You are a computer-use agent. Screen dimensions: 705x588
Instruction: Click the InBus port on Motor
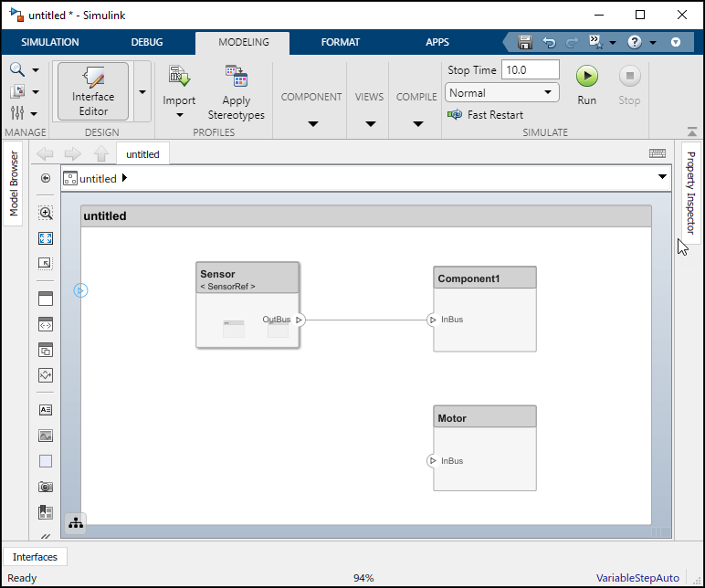tap(433, 461)
